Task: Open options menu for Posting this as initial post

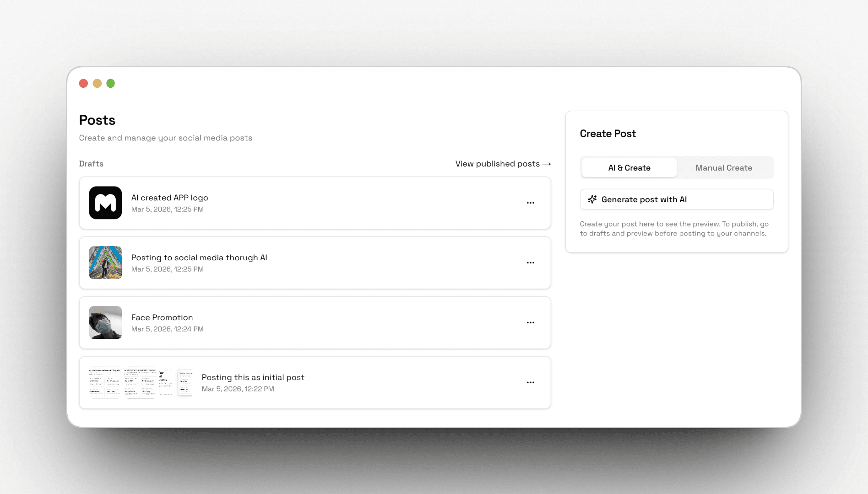Action: point(530,382)
